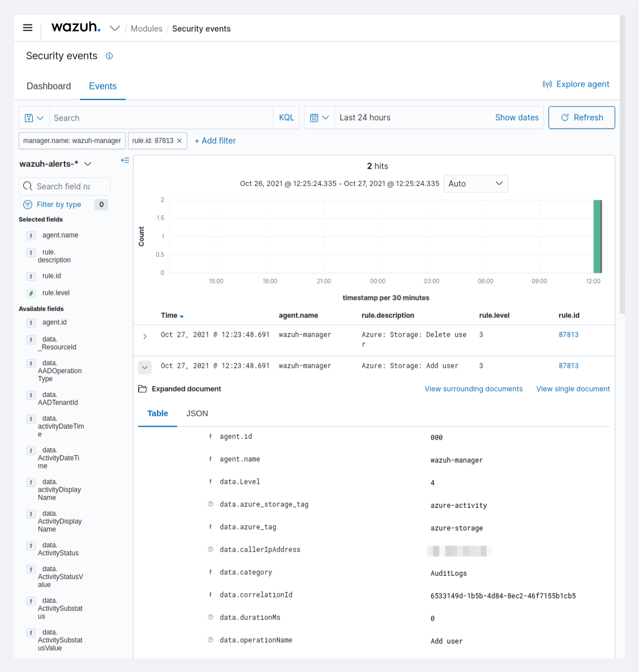Switch to the Table tab
The image size is (639, 672).
[x=157, y=413]
